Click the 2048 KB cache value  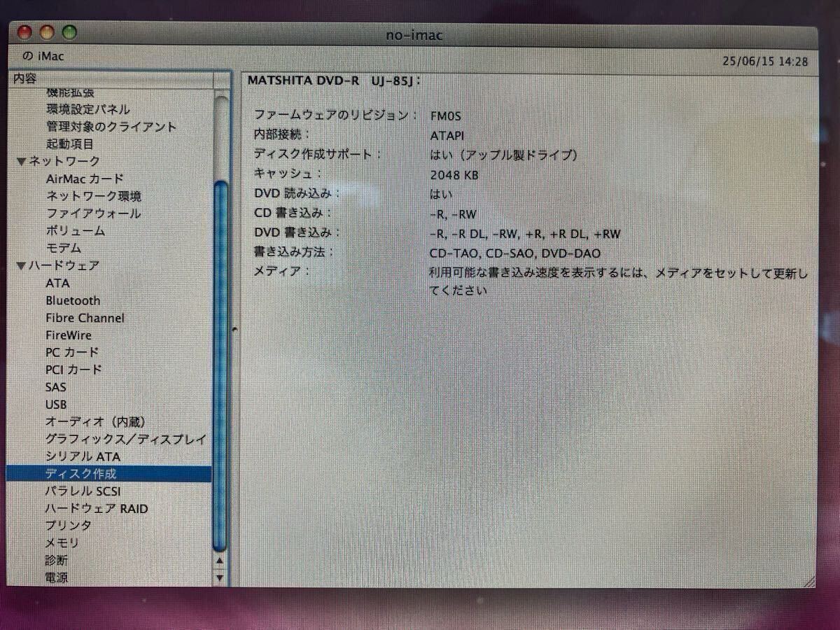click(x=454, y=175)
